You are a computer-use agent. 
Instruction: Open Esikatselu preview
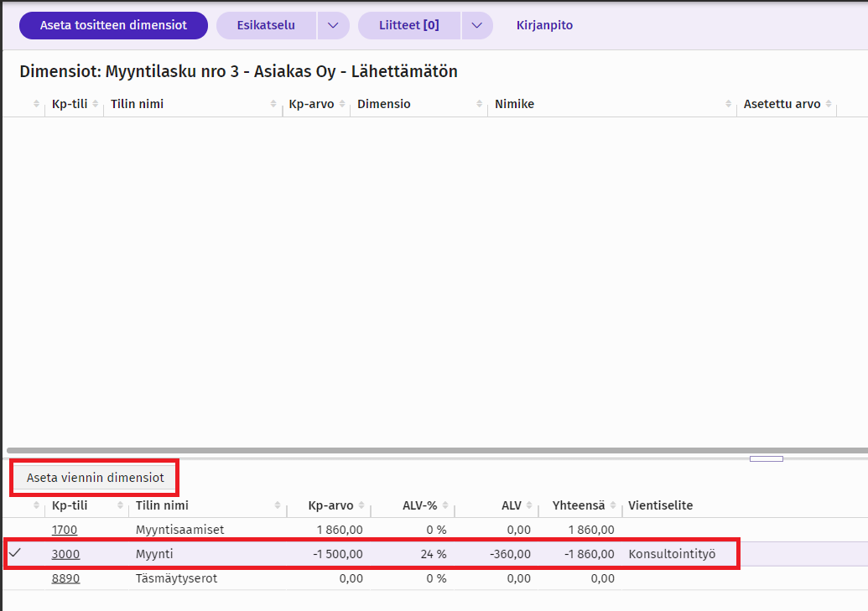[266, 25]
